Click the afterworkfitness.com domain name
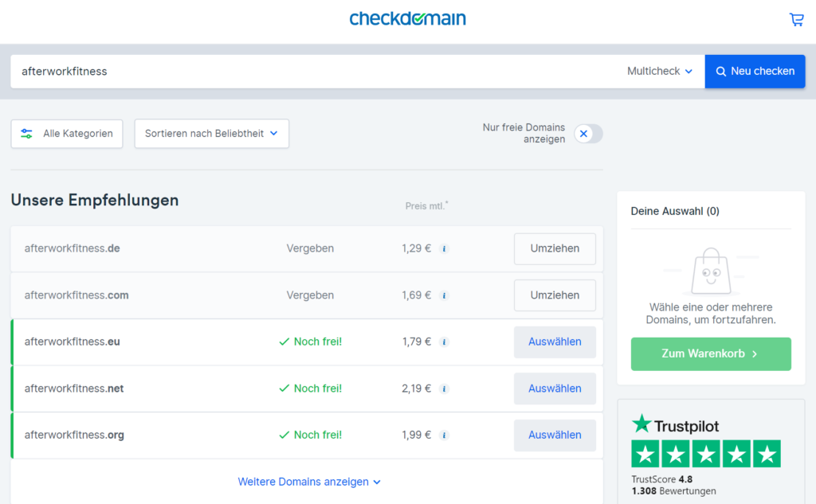The width and height of the screenshot is (816, 504). point(76,295)
